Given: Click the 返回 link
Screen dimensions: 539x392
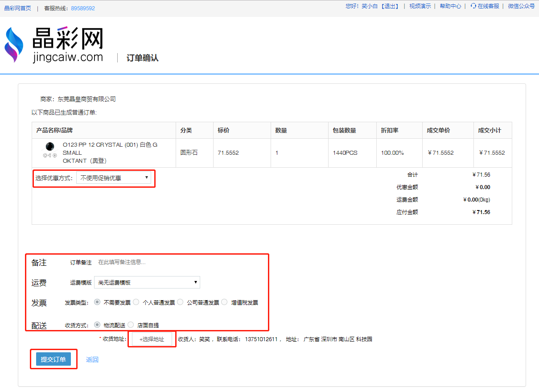Looking at the screenshot, I should (92, 359).
